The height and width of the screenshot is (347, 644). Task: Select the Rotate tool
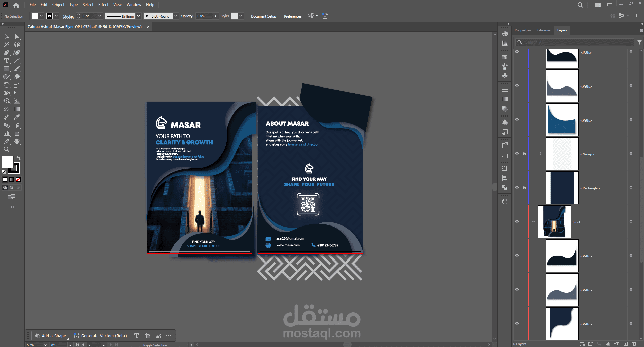click(x=7, y=85)
